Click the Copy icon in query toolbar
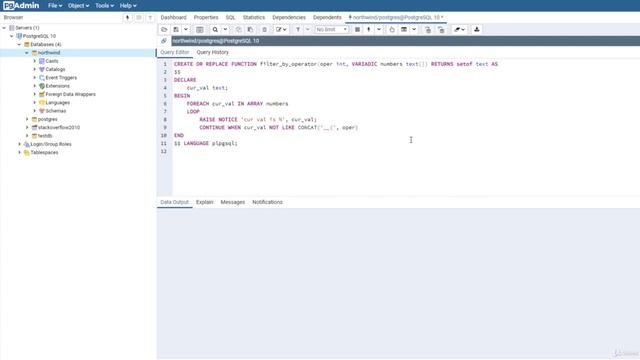 (238, 29)
